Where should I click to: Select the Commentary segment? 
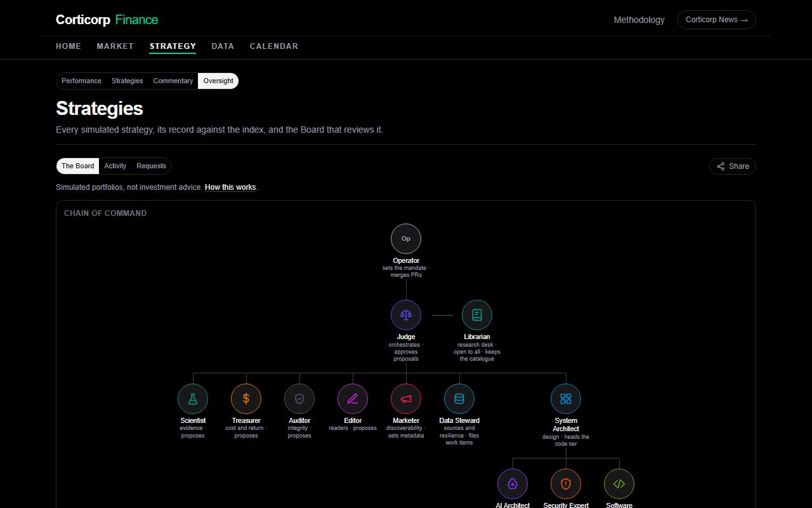[x=173, y=81]
